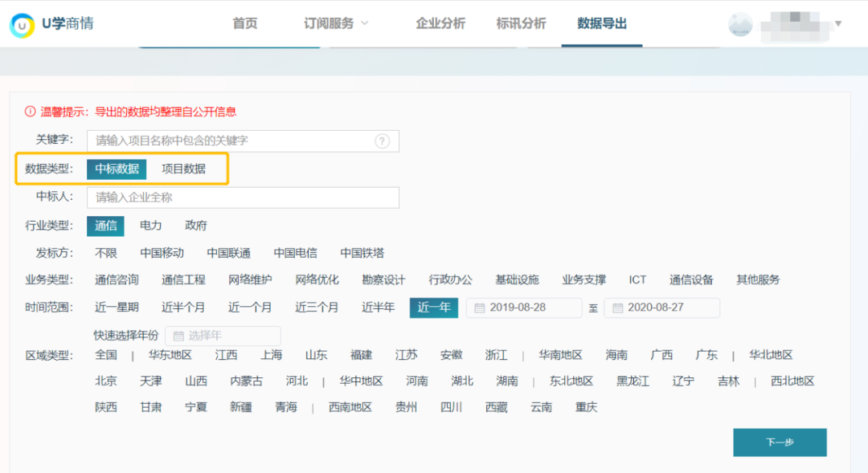Select 中标数据 data type
Image resolution: width=868 pixels, height=473 pixels.
[x=117, y=169]
